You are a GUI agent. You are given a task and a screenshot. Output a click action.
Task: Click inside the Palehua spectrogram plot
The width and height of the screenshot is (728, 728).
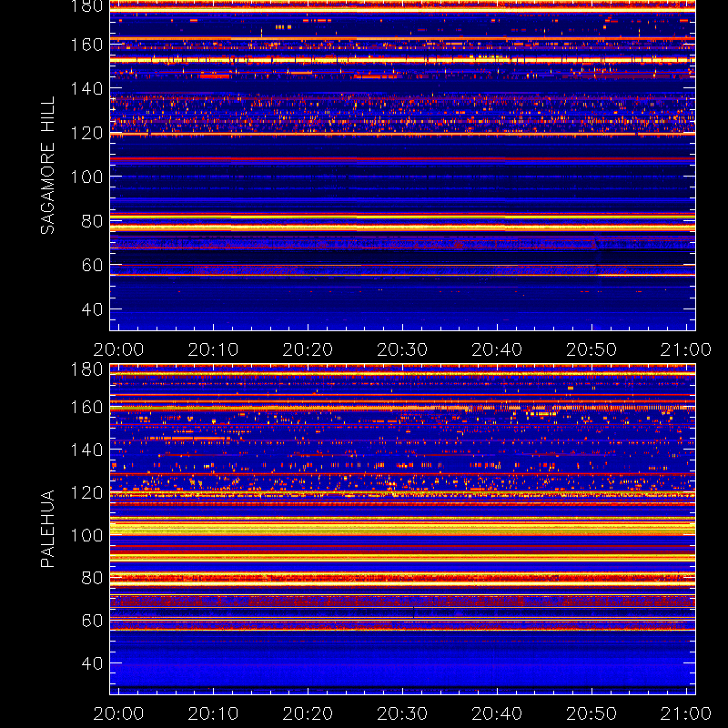point(402,529)
